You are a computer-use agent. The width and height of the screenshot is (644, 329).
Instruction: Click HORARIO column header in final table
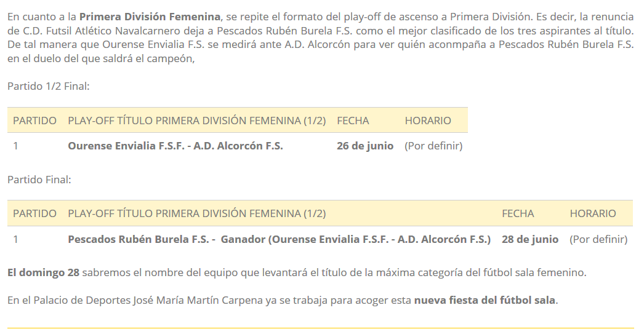[593, 214]
